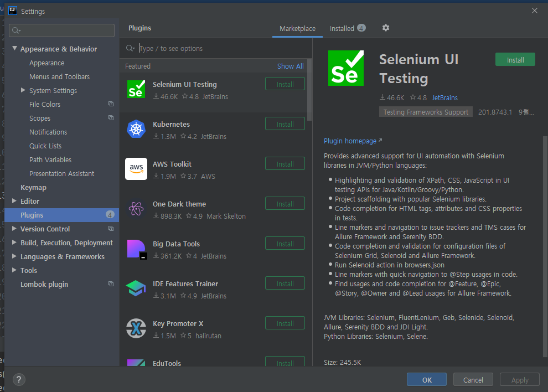
Task: Open Quick Lists settings
Action: [x=45, y=146]
